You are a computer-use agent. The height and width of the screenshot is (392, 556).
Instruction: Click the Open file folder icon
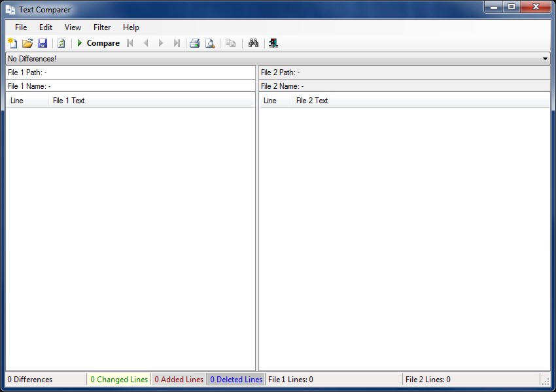(x=27, y=43)
